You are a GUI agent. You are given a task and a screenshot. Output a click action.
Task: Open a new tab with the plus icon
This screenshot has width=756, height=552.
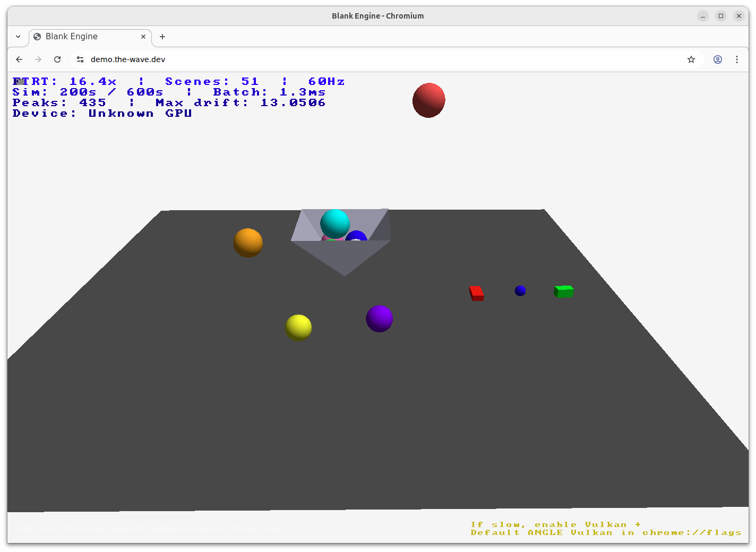[162, 37]
